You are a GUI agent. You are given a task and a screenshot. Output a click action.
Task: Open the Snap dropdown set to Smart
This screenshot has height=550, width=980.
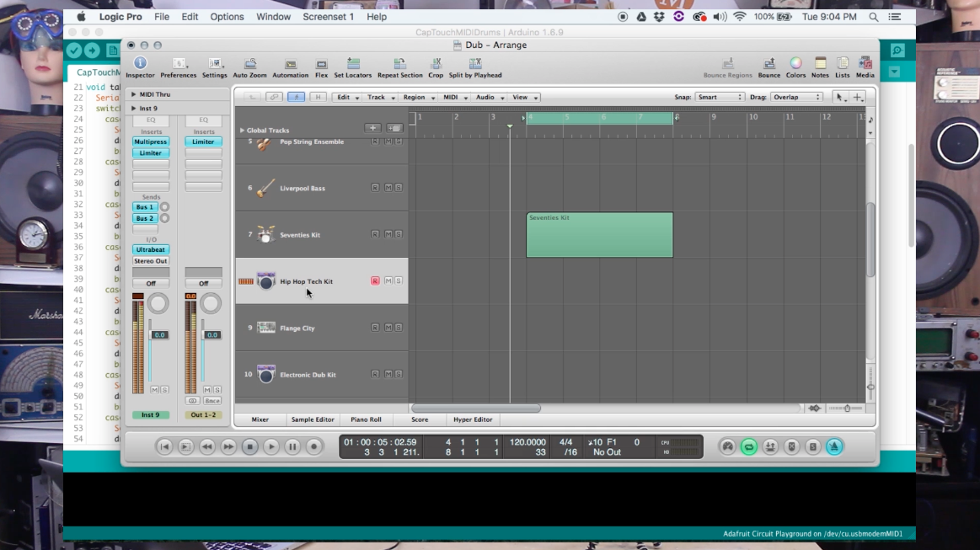[719, 98]
